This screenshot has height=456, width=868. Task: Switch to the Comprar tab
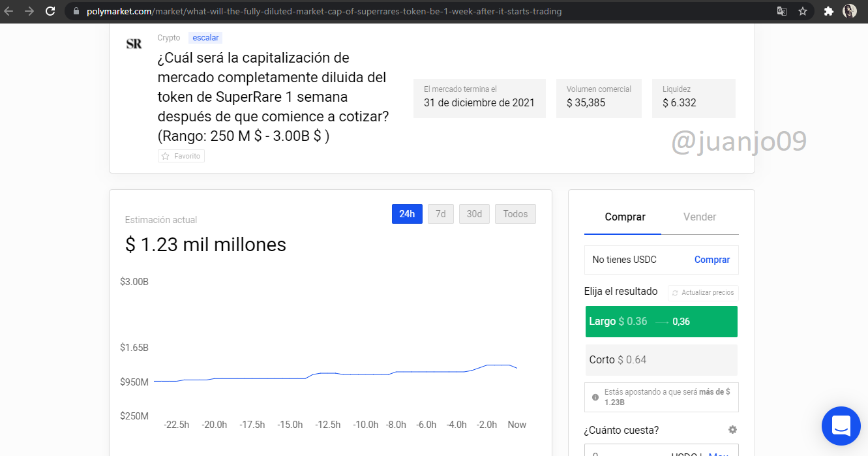coord(625,217)
